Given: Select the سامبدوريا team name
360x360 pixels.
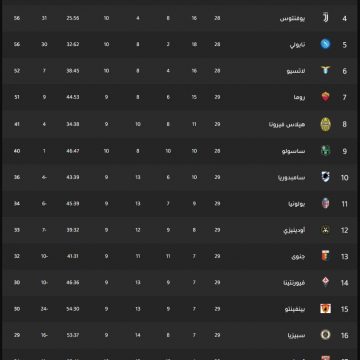Looking at the screenshot, I should coord(292,178).
